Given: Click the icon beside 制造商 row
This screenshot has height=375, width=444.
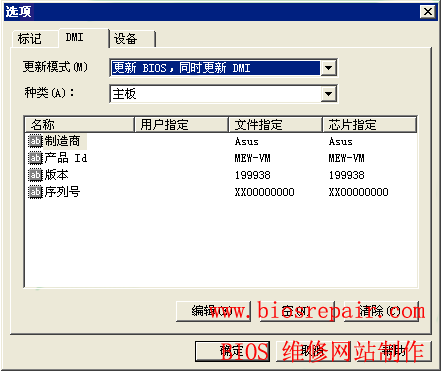Looking at the screenshot, I should click(35, 141).
